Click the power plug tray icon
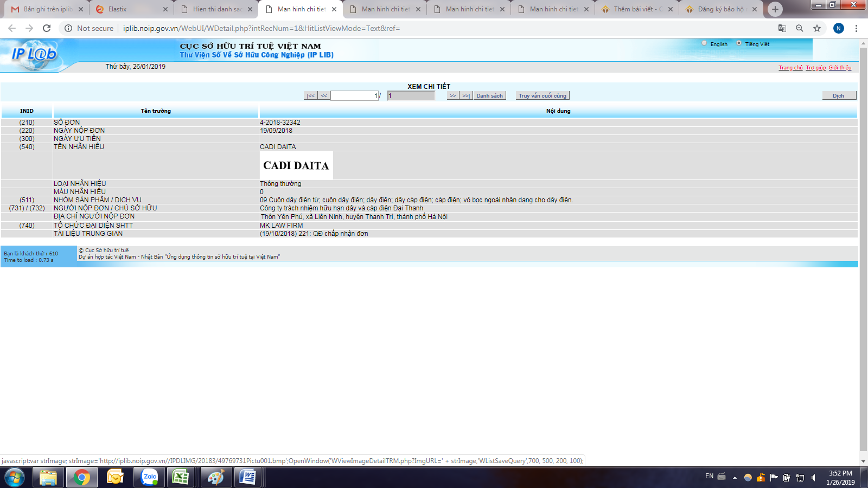This screenshot has width=868, height=488. point(787,478)
